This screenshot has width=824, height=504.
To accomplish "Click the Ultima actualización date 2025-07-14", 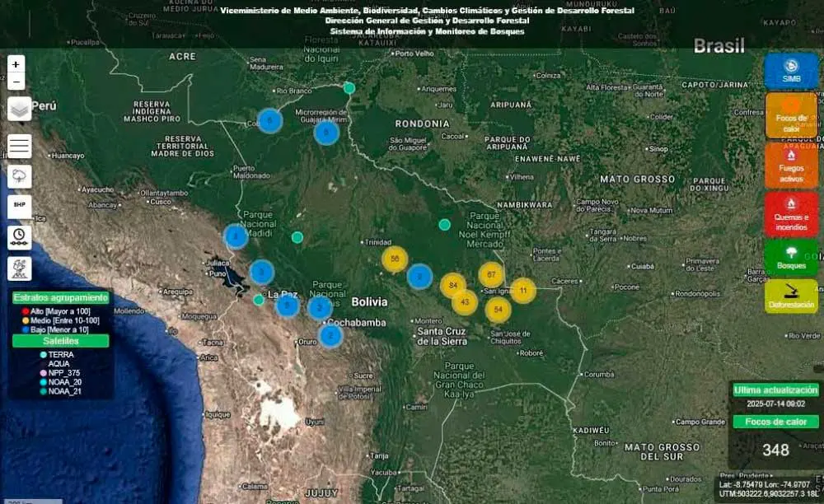I will (775, 404).
